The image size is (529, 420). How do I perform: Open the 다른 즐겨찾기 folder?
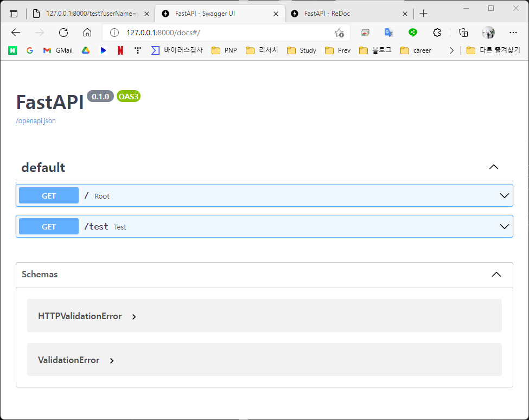pos(493,50)
